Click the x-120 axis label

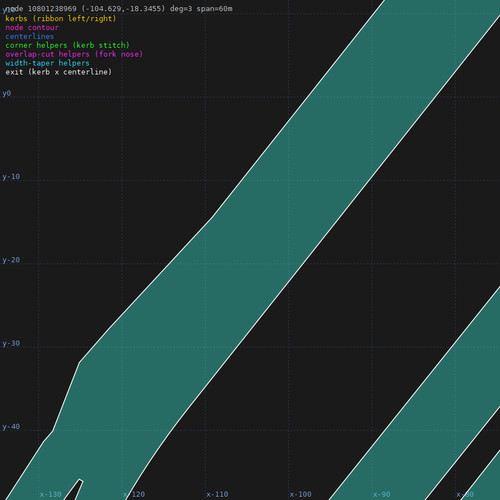point(134,494)
